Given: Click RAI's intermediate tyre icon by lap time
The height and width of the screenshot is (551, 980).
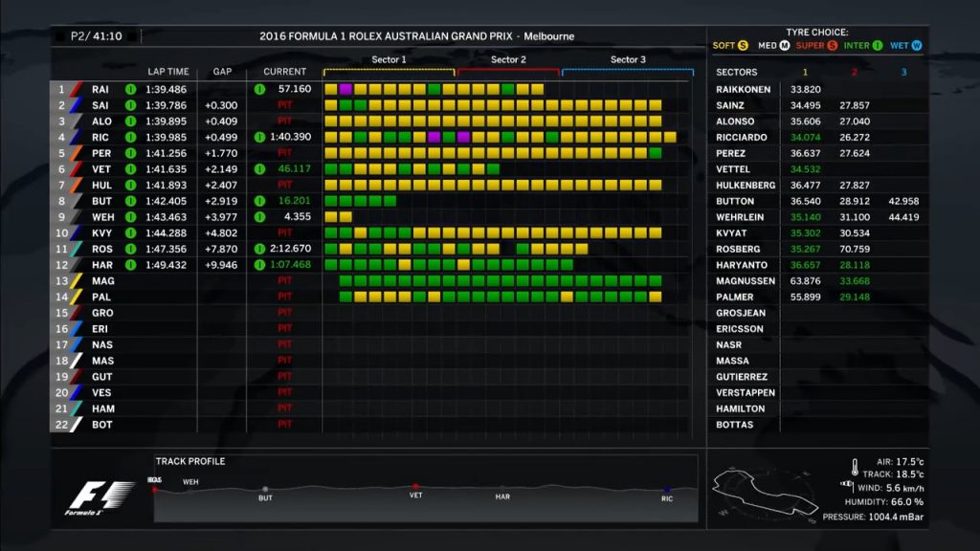Looking at the screenshot, I should 130,89.
